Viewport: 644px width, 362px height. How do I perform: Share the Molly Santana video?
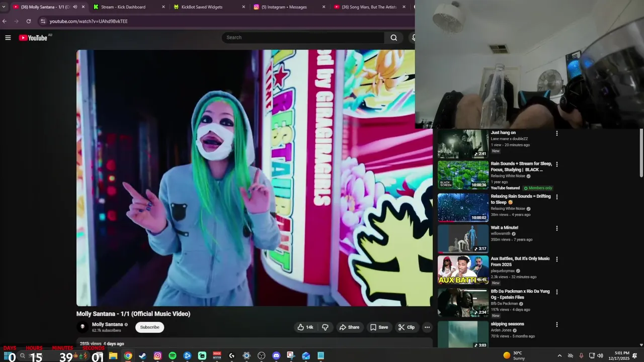(349, 327)
